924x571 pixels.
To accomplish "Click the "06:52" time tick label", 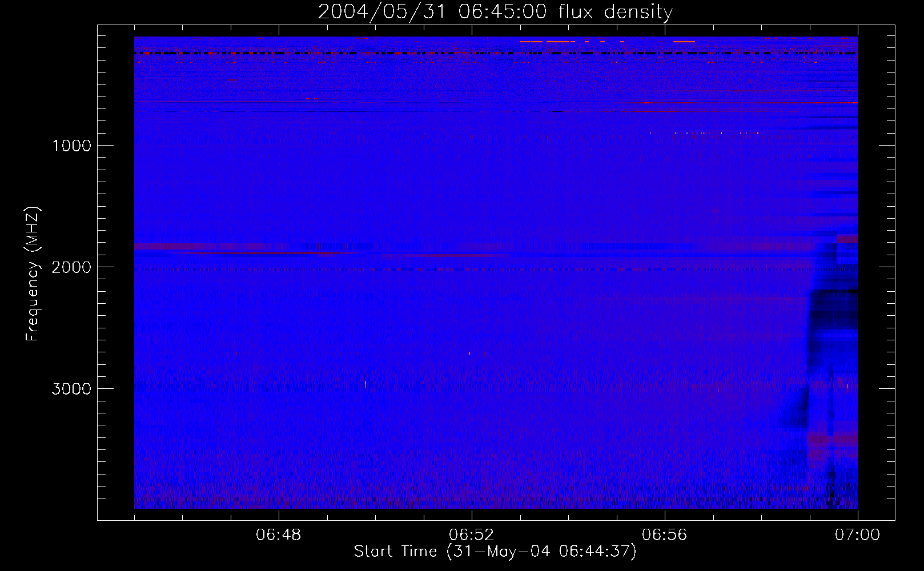I will click(x=472, y=535).
